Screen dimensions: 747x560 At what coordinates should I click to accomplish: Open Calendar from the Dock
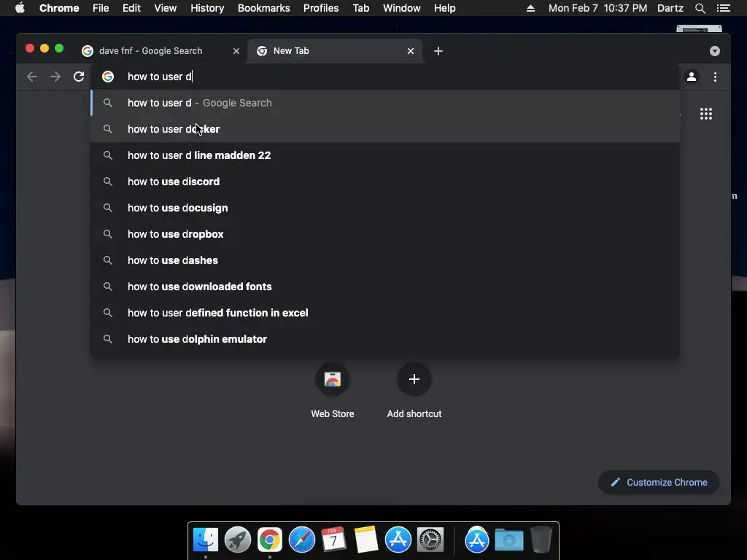click(333, 540)
